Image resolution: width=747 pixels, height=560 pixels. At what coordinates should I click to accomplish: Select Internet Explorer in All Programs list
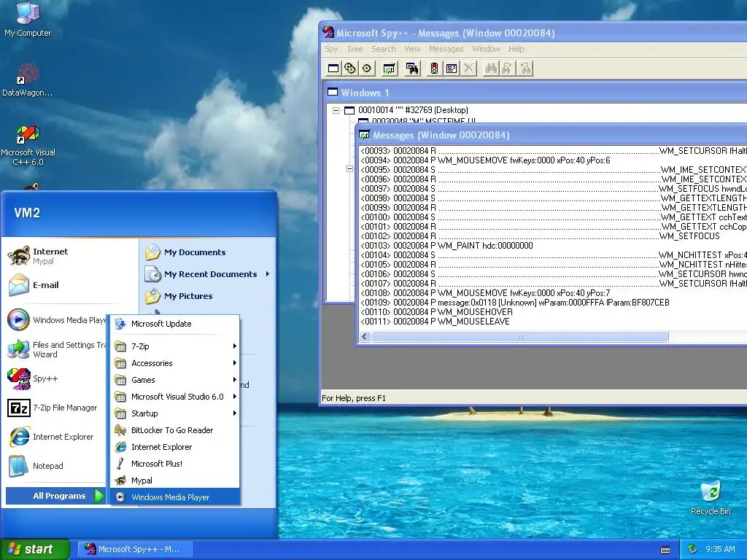click(175, 447)
